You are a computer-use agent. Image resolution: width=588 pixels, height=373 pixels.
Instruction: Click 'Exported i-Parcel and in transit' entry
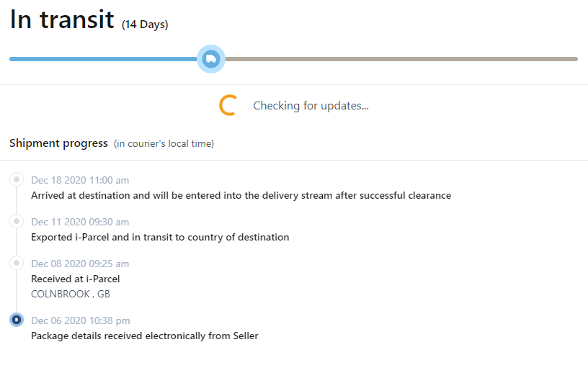click(160, 238)
